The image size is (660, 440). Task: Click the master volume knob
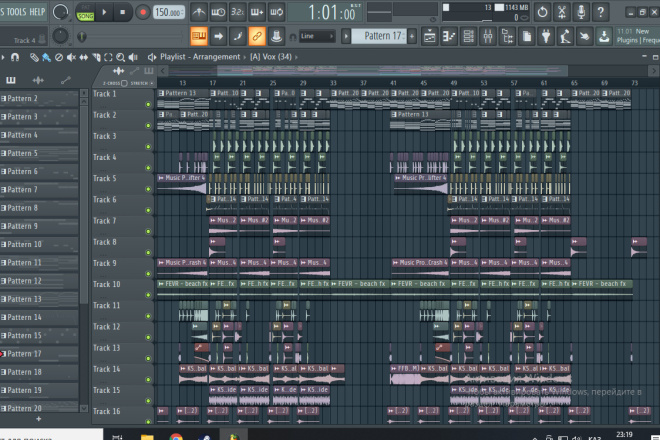coord(60,12)
